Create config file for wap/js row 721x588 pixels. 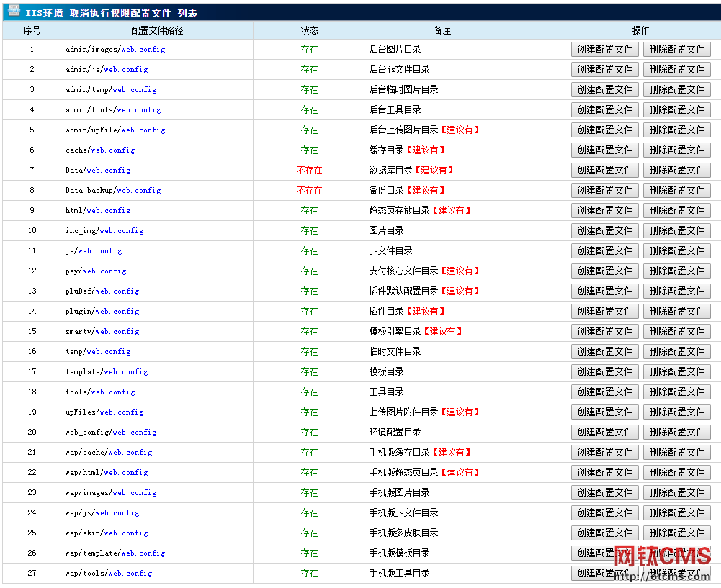pos(604,512)
